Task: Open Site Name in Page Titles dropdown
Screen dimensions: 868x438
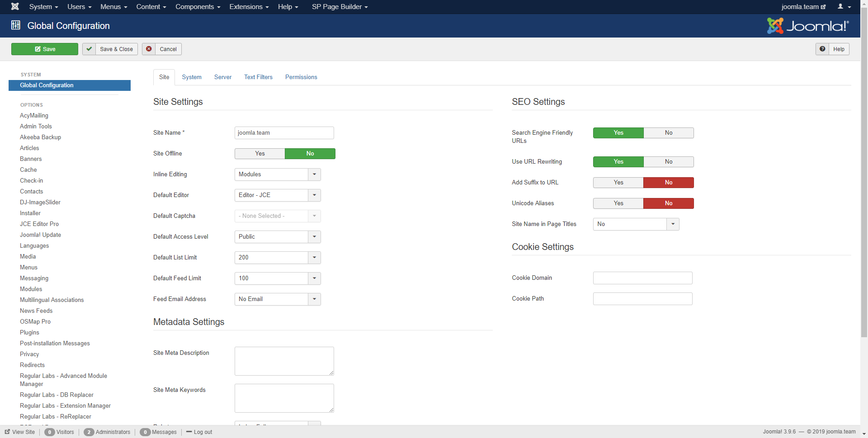Action: 636,224
